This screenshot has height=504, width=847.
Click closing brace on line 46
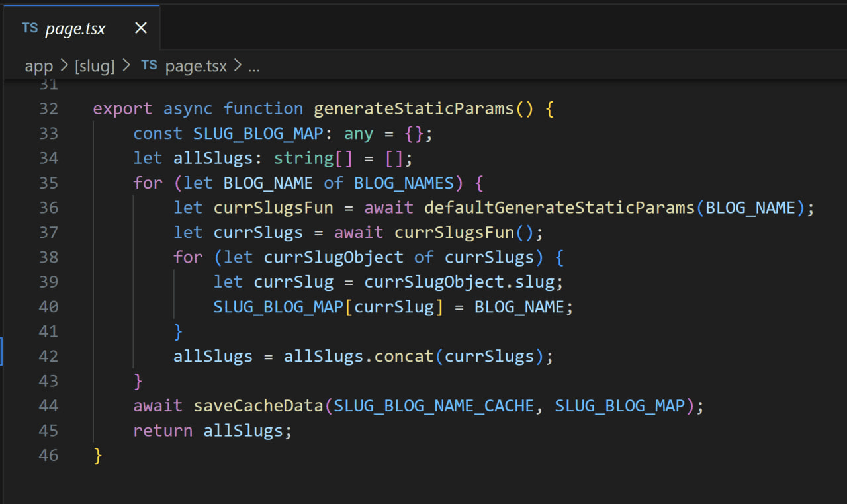(x=98, y=456)
